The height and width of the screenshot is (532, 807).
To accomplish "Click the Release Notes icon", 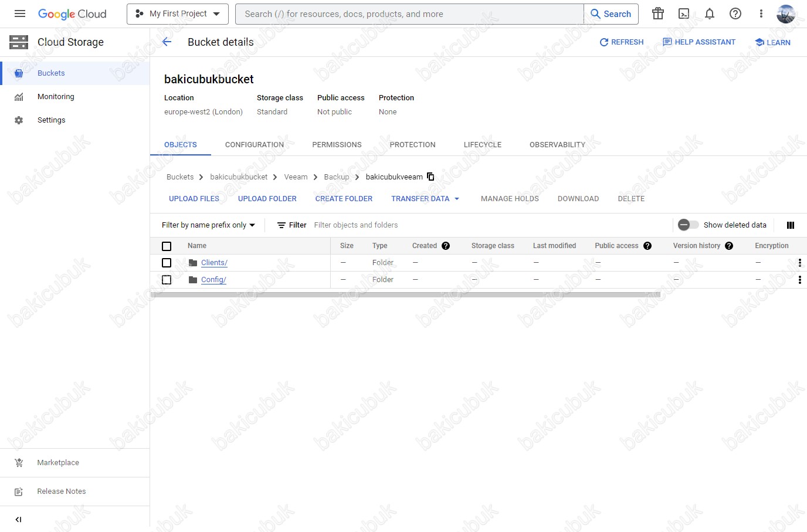I will coord(19,492).
